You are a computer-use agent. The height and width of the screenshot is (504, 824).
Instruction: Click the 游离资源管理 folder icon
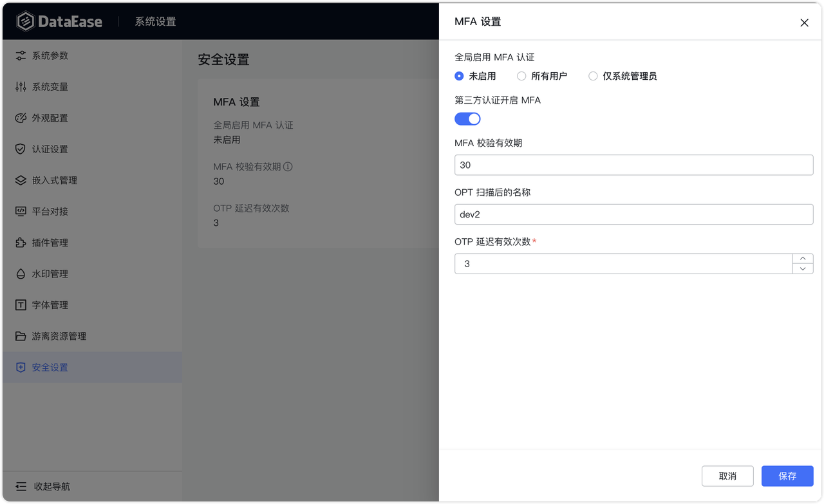(x=21, y=336)
